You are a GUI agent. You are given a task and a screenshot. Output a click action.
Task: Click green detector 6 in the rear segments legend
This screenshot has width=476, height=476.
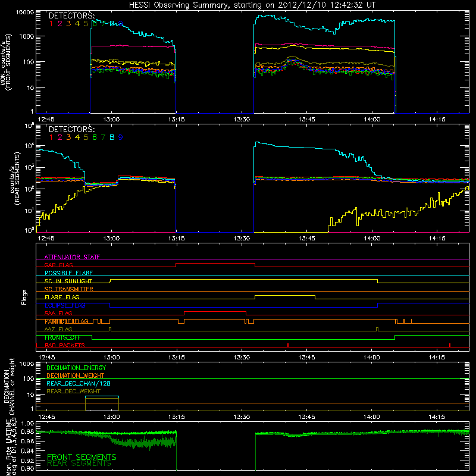pyautogui.click(x=95, y=137)
